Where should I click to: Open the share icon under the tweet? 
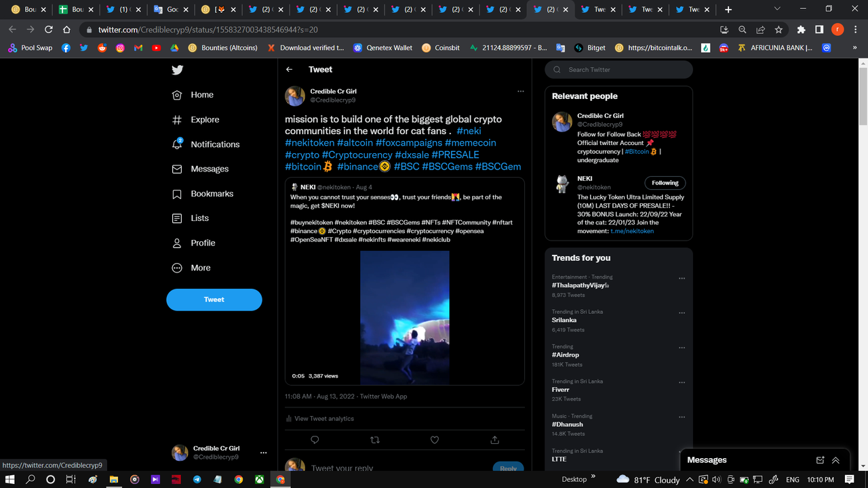click(494, 440)
